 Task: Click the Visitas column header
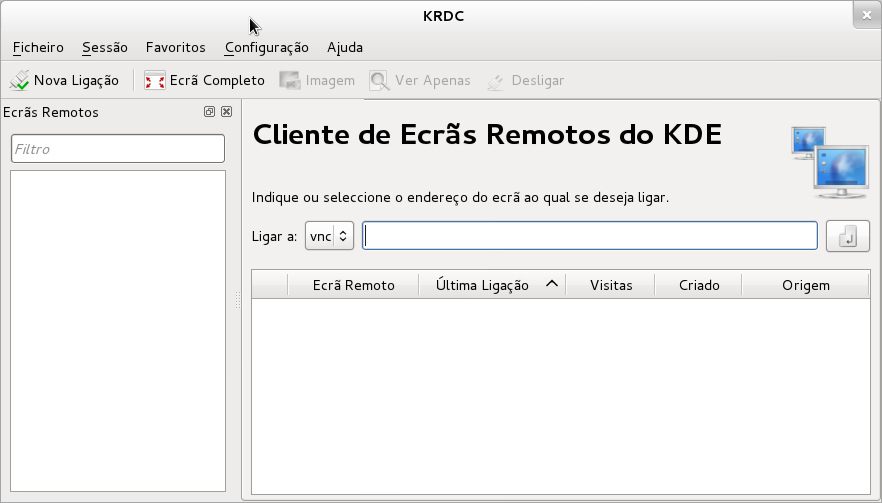coord(610,285)
